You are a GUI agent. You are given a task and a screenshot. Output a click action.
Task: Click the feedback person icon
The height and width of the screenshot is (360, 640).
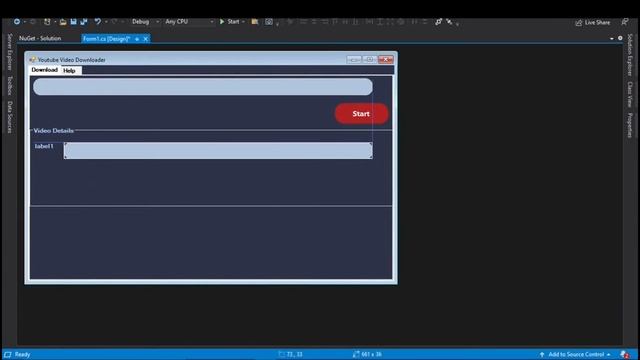[x=625, y=22]
